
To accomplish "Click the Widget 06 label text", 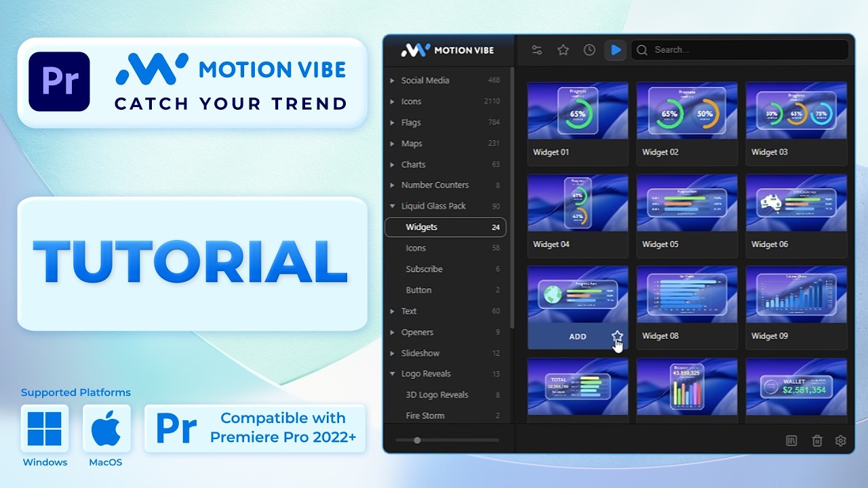I will click(770, 244).
